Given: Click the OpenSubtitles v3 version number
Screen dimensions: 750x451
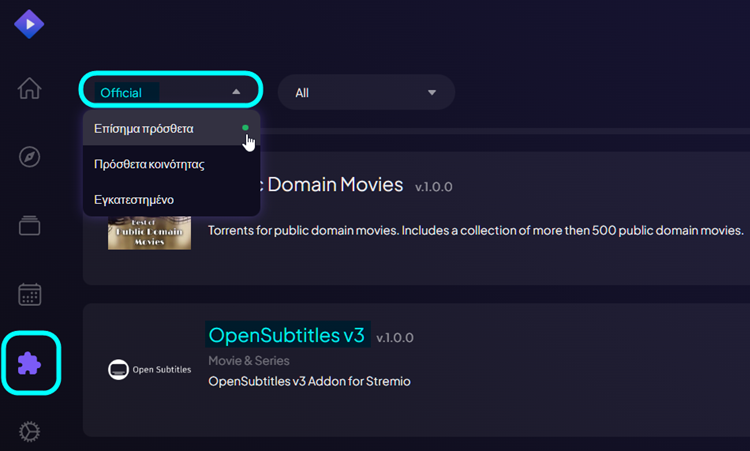Looking at the screenshot, I should coord(394,338).
